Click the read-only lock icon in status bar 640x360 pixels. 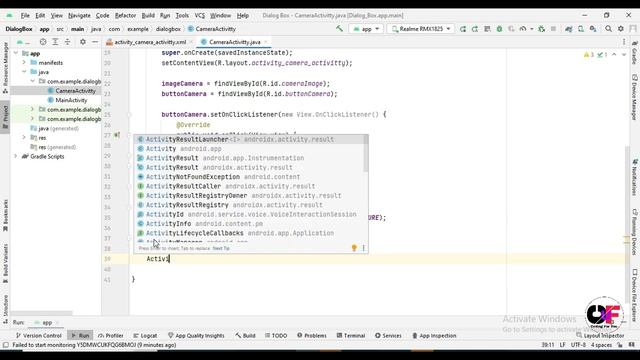point(620,345)
